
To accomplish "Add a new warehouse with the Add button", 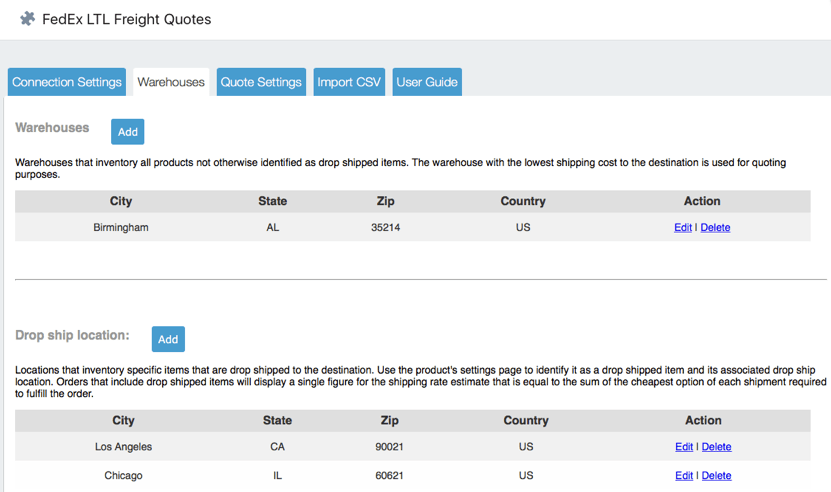I will [128, 131].
